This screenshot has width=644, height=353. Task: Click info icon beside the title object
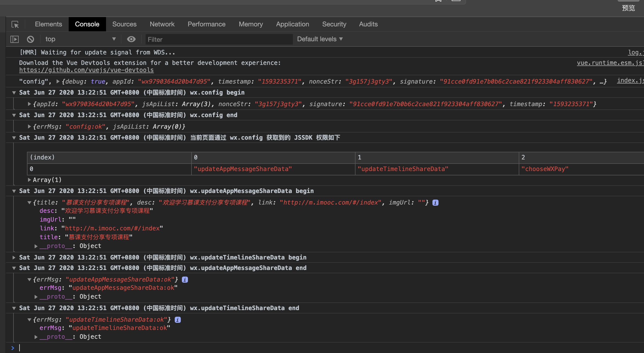pos(435,203)
